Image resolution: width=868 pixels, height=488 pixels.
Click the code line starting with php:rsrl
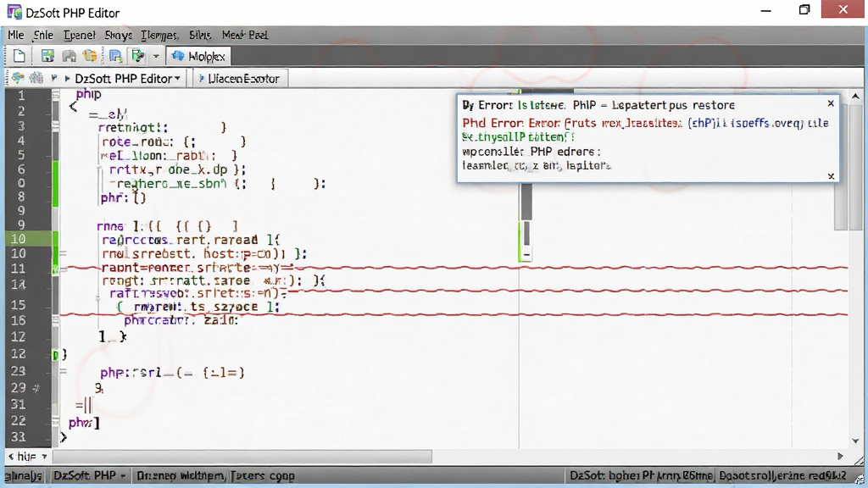tap(172, 373)
